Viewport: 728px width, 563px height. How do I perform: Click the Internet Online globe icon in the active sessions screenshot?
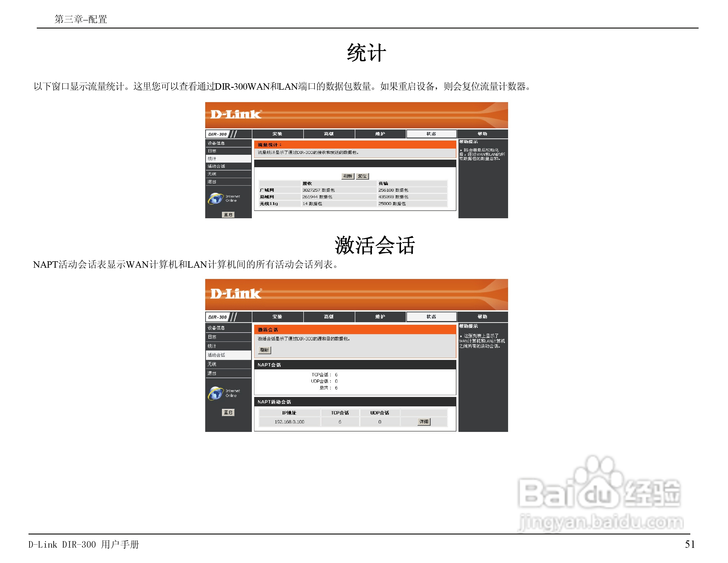(x=216, y=393)
